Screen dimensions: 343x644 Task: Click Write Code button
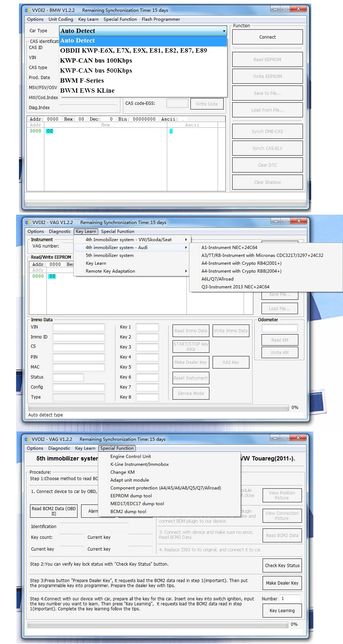[x=207, y=104]
